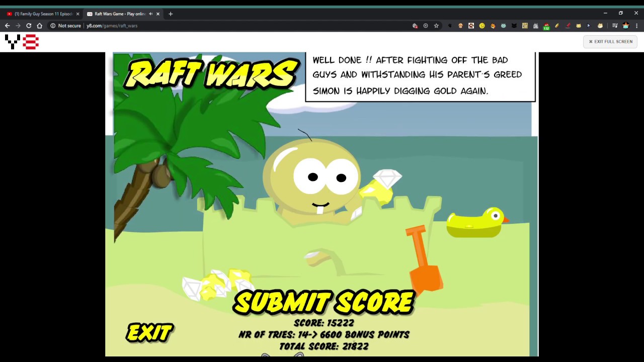644x362 pixels.
Task: Bookmark this page with the star icon
Action: 436,26
